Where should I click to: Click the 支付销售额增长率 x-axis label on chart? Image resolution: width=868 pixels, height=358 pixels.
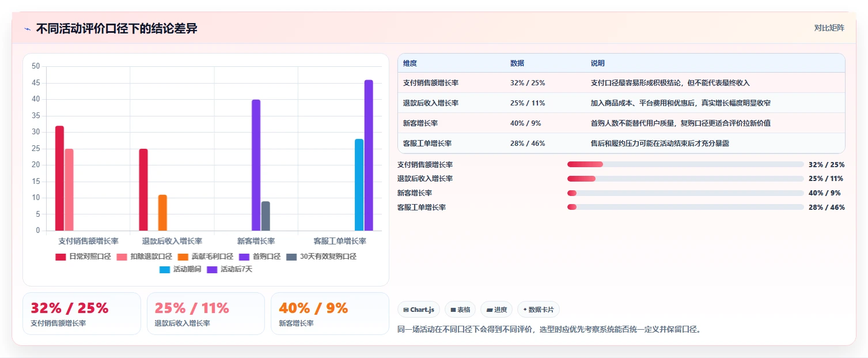[88, 241]
